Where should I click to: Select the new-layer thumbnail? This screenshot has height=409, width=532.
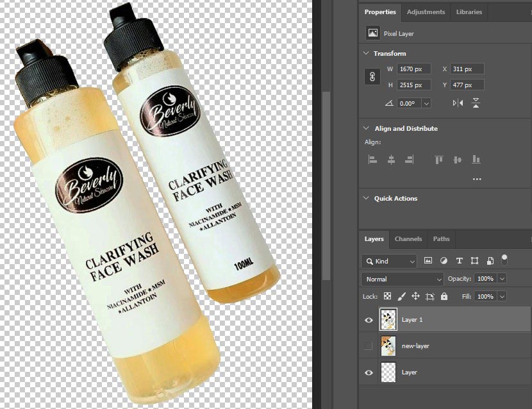point(388,346)
